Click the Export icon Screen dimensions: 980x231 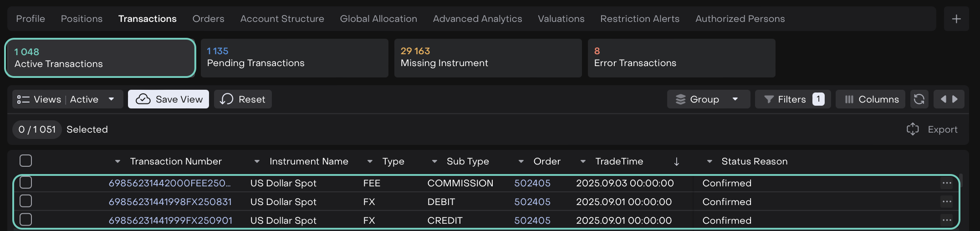point(913,129)
